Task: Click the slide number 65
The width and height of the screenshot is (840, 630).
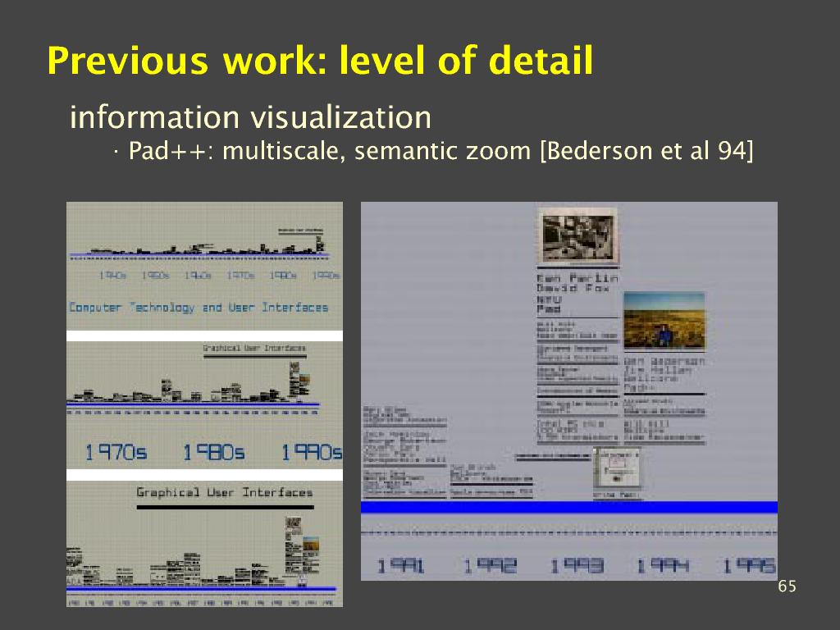Action: pyautogui.click(x=787, y=587)
